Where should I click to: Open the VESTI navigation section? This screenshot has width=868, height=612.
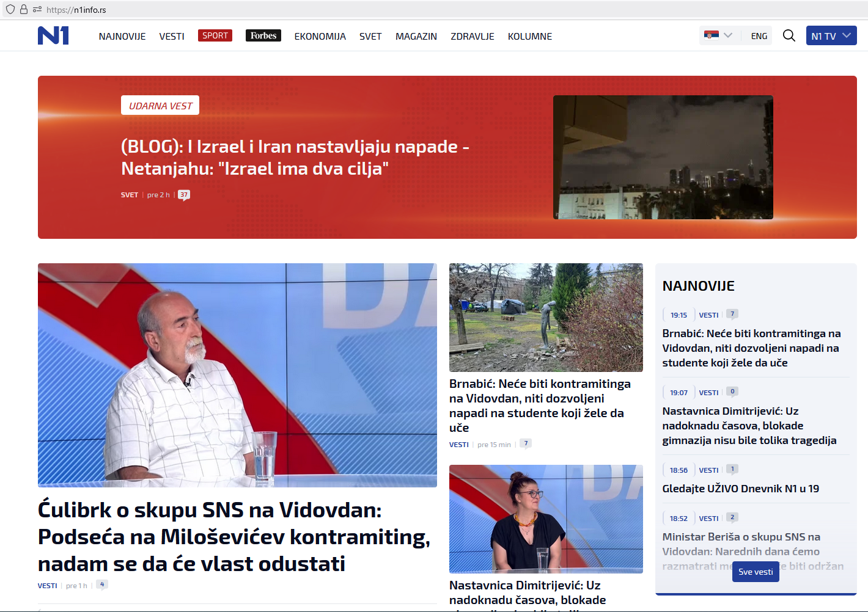point(172,36)
